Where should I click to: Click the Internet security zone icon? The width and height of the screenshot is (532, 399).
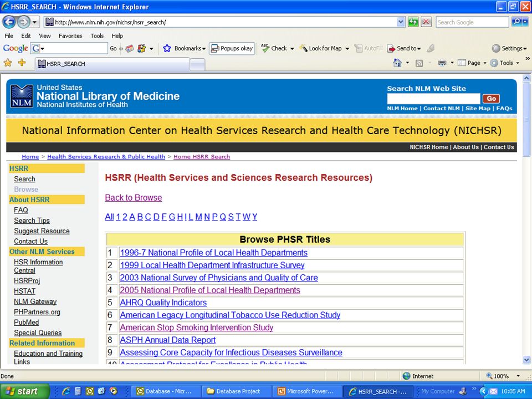click(406, 376)
